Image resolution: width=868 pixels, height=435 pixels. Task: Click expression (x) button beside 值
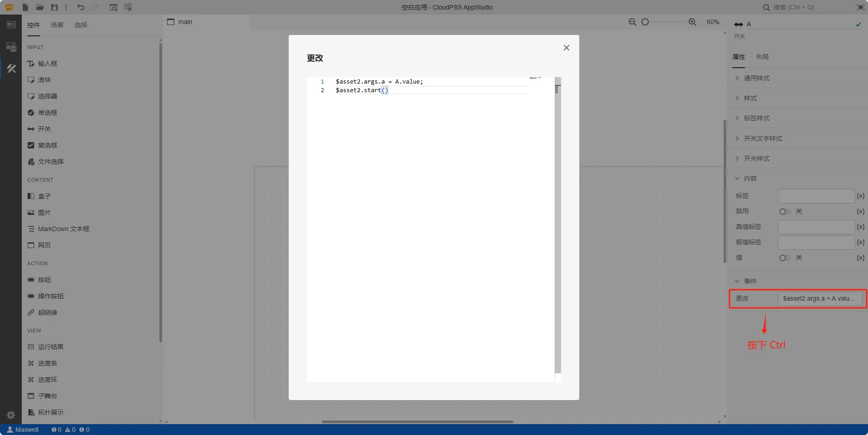click(x=860, y=258)
